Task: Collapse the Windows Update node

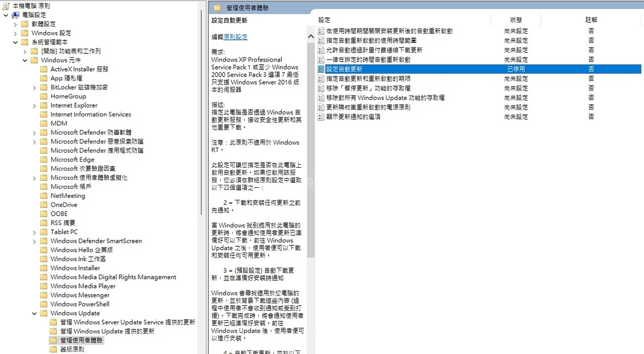Action: (x=34, y=313)
